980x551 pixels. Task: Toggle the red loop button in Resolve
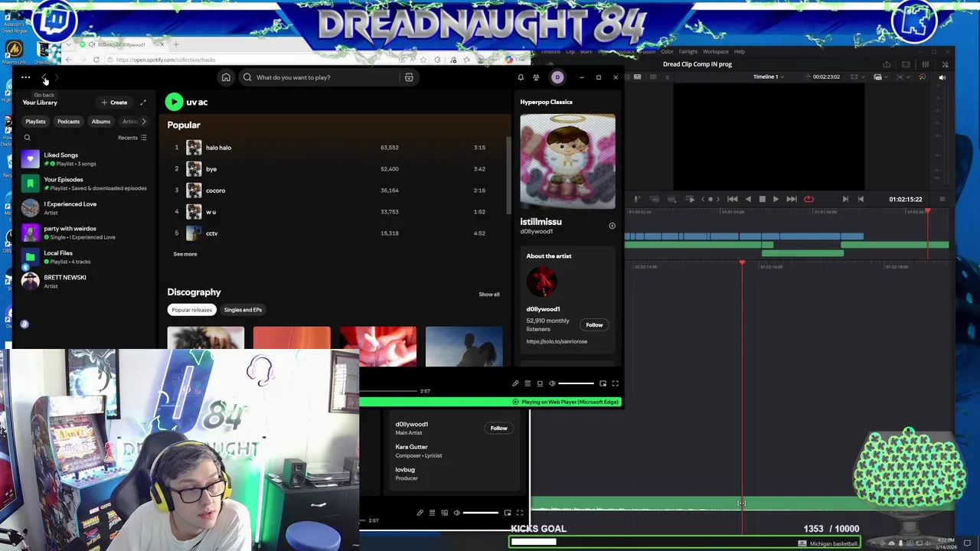pyautogui.click(x=808, y=199)
